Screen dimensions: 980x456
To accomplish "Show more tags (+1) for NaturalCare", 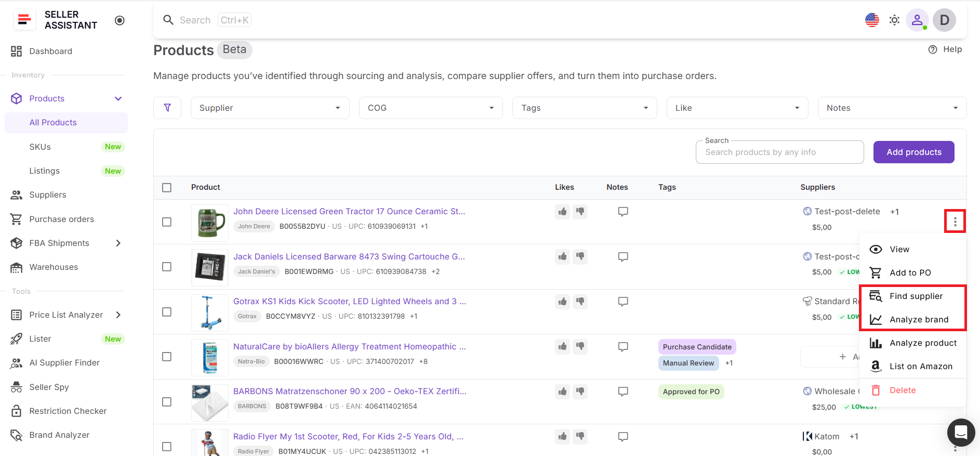I will point(729,363).
